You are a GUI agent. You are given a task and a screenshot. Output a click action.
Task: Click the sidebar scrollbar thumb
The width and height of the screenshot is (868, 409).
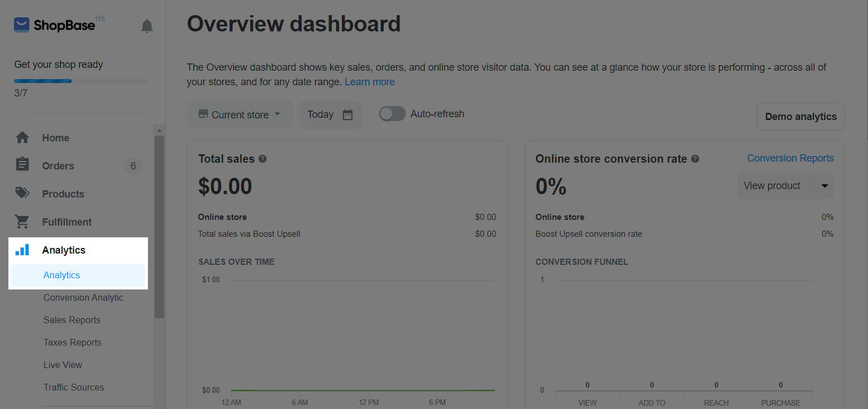159,227
